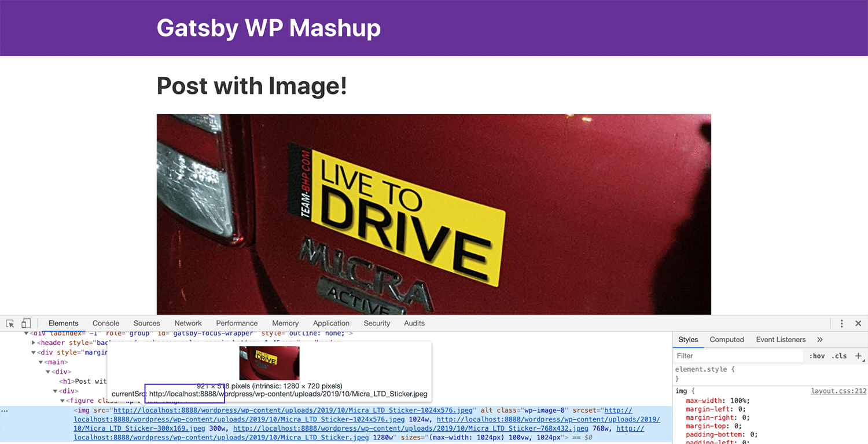The height and width of the screenshot is (444, 868).
Task: Open the Security tab
Action: coord(377,324)
